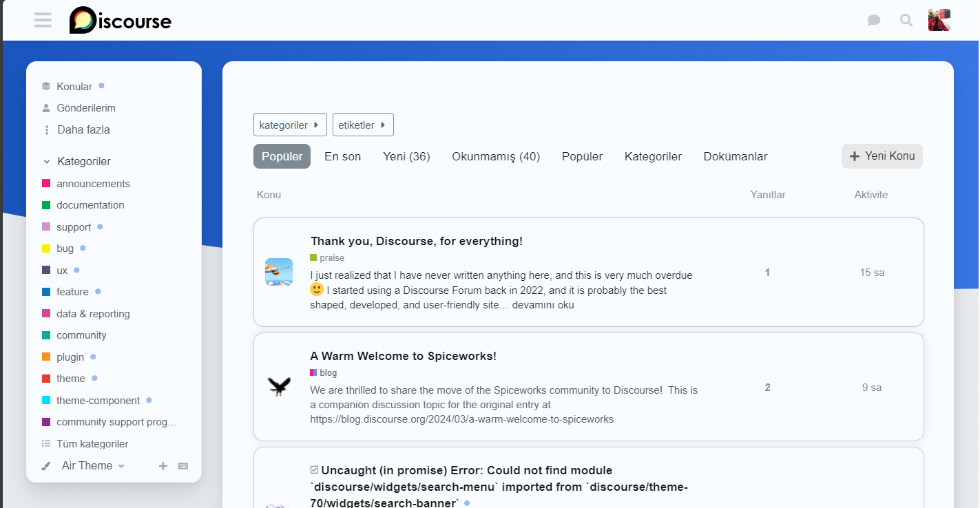Open topic 'Thank you, Discourse, for everything!'
The height and width of the screenshot is (508, 980).
[417, 241]
